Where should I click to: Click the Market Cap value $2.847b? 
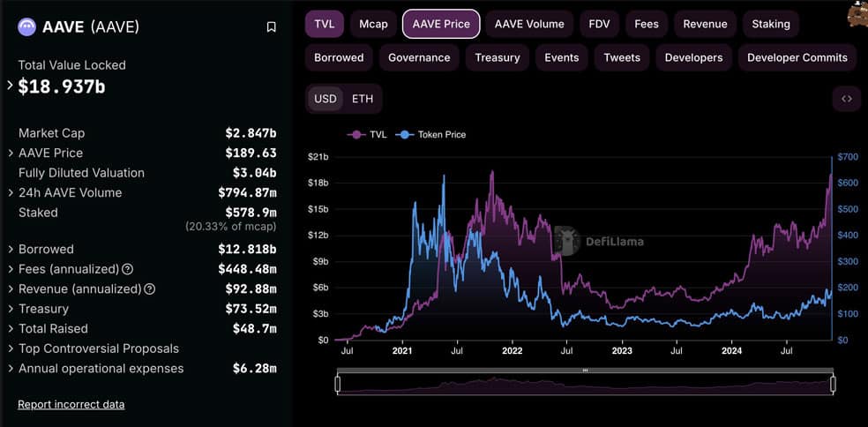[251, 133]
